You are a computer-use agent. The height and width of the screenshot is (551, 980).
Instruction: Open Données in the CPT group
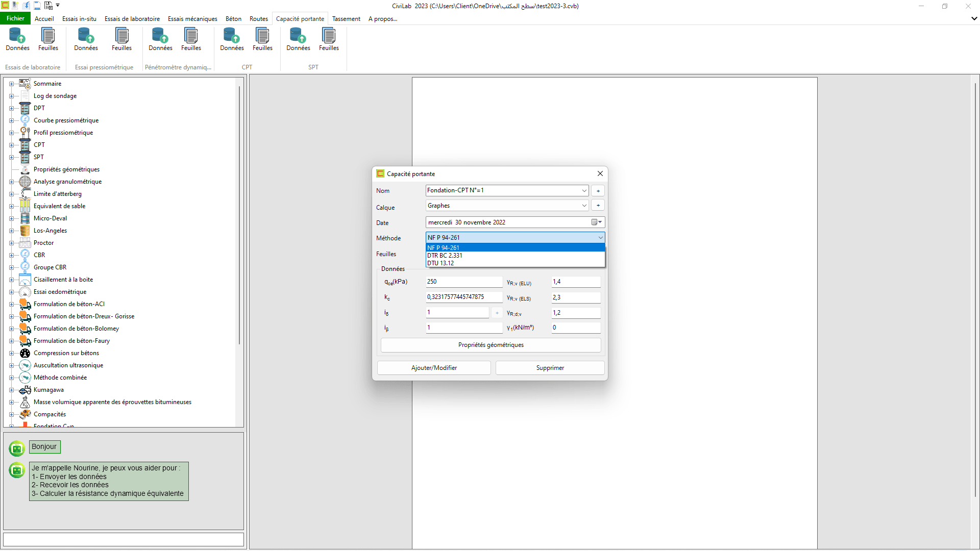pyautogui.click(x=232, y=39)
